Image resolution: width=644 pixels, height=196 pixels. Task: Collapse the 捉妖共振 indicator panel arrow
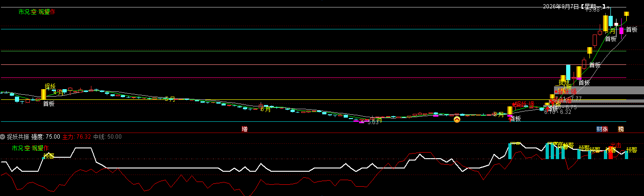[x=3, y=137]
